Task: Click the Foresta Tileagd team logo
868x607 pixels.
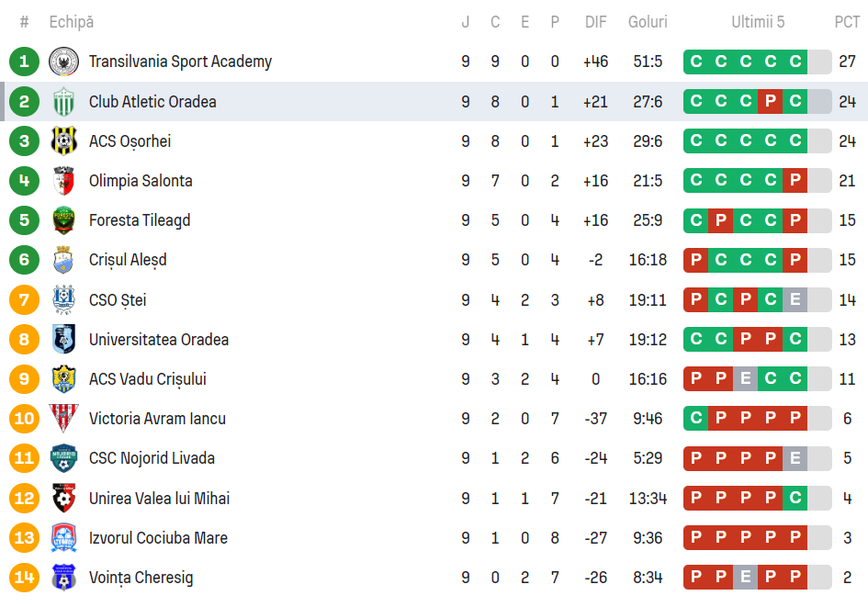Action: pos(63,220)
